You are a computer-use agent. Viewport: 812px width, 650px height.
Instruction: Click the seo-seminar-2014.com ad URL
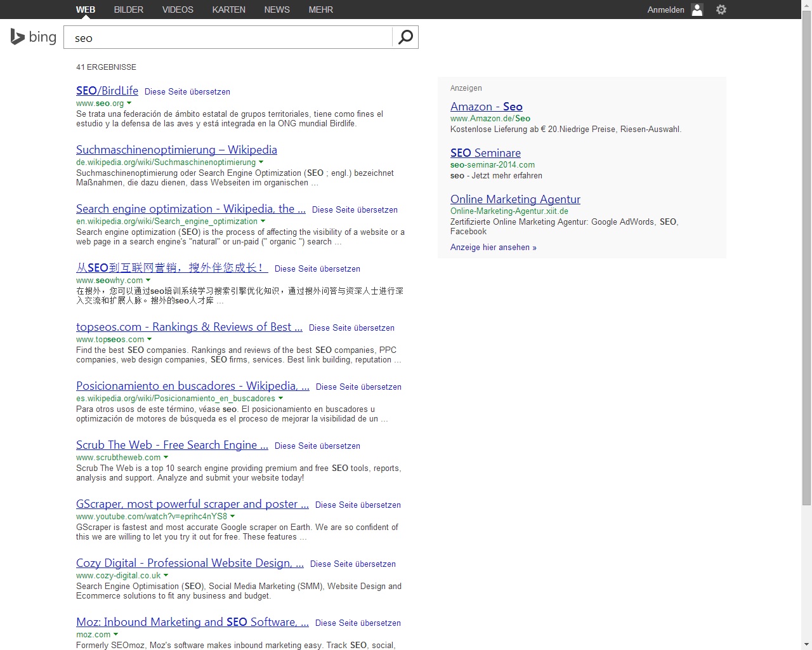492,165
